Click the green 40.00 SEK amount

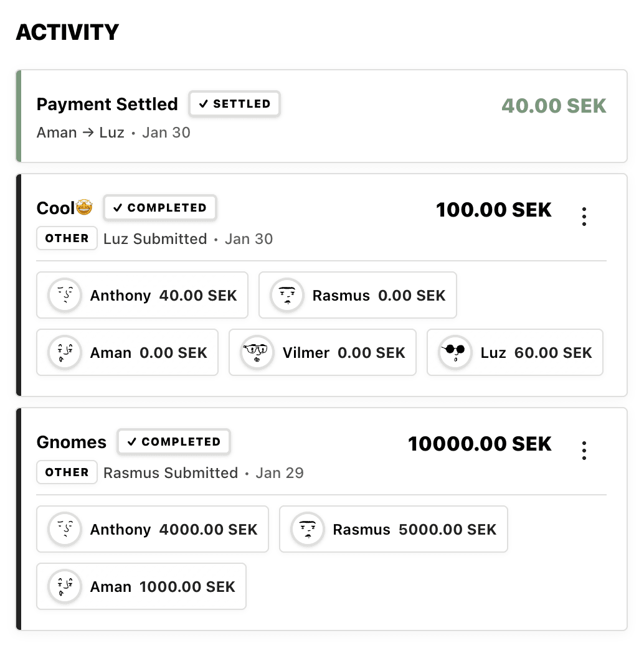pyautogui.click(x=554, y=106)
